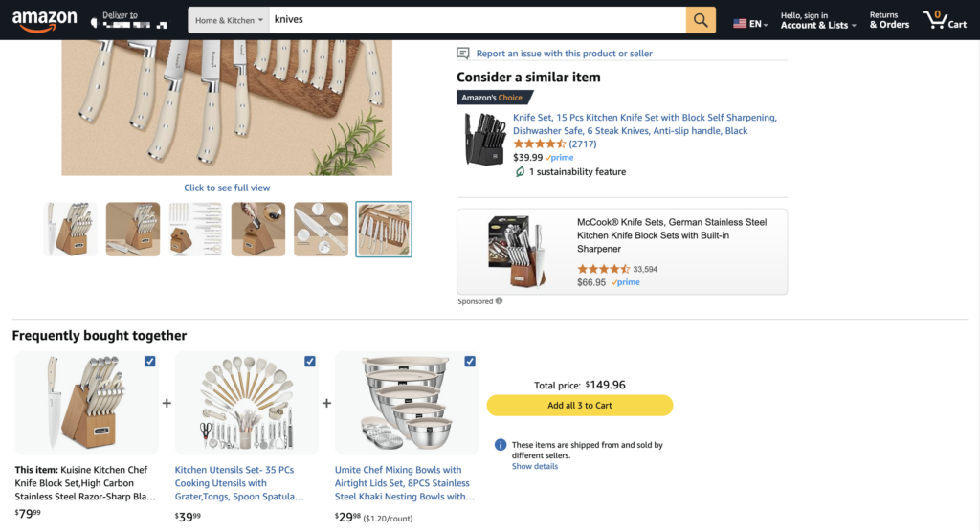This screenshot has height=532, width=980.
Task: Open the Show details link
Action: (535, 467)
